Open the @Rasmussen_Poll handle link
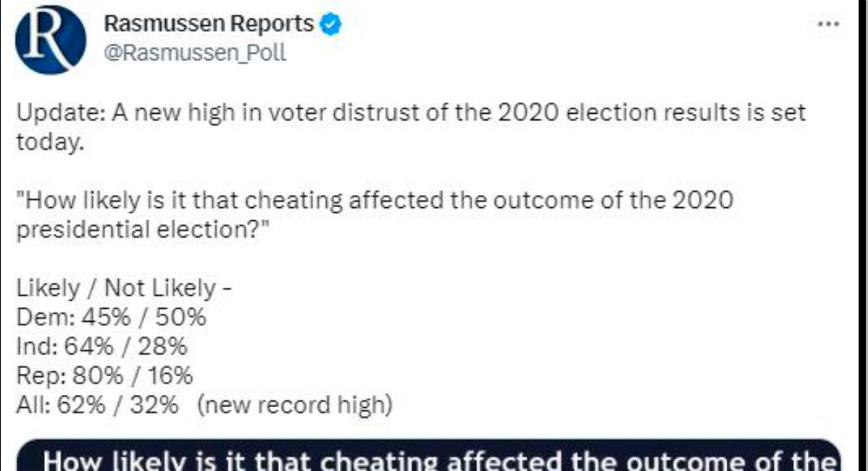Image resolution: width=868 pixels, height=471 pixels. [x=196, y=53]
